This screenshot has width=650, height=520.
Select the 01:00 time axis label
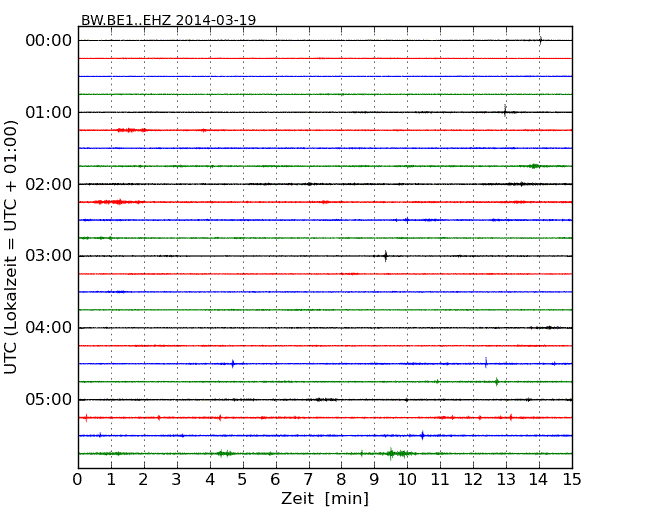click(49, 112)
